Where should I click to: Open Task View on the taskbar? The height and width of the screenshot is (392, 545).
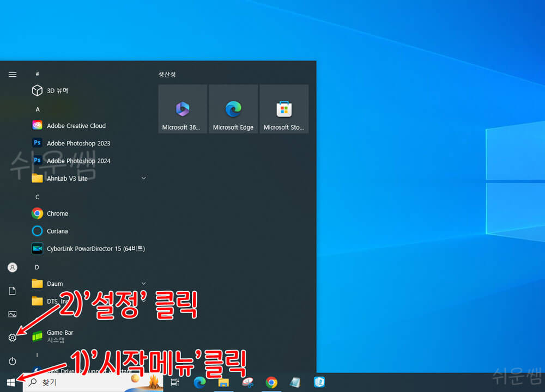[x=174, y=382]
